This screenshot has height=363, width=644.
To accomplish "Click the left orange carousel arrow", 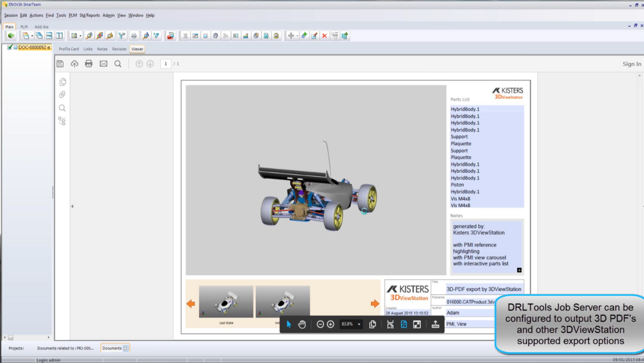I will click(190, 304).
